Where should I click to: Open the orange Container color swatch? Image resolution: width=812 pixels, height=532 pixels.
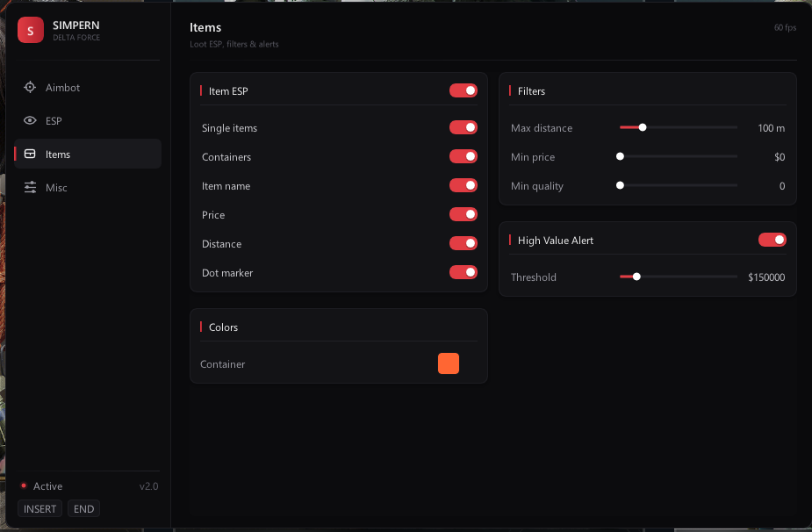449,363
